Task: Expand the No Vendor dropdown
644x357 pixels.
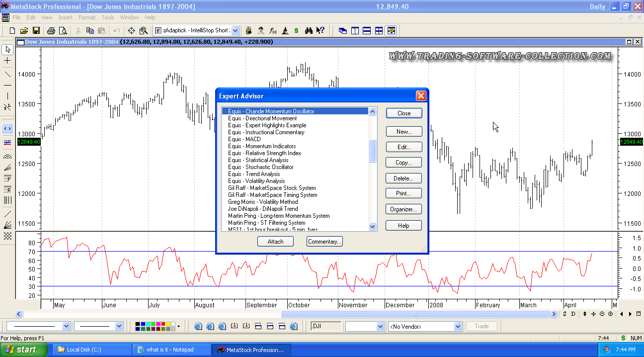Action: [458, 327]
